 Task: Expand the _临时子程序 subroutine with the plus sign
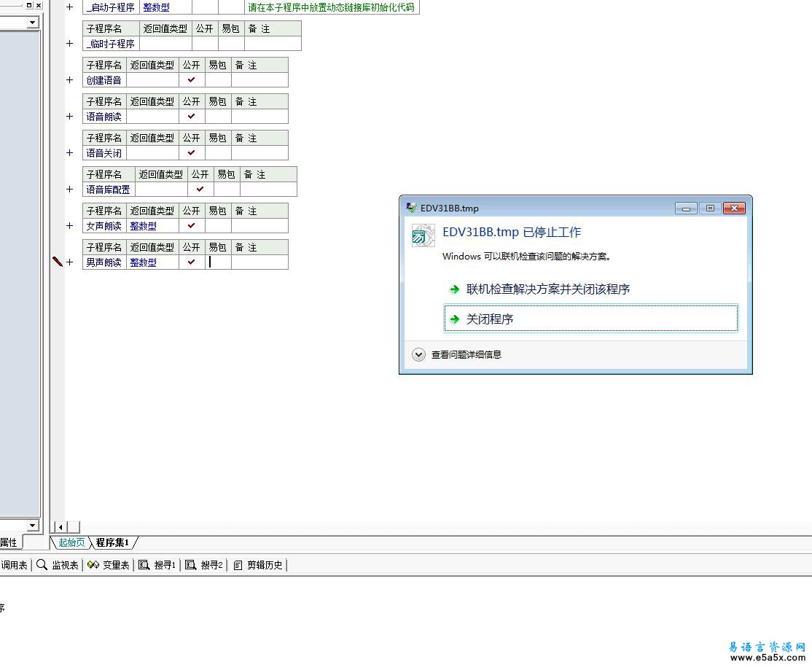pos(70,44)
